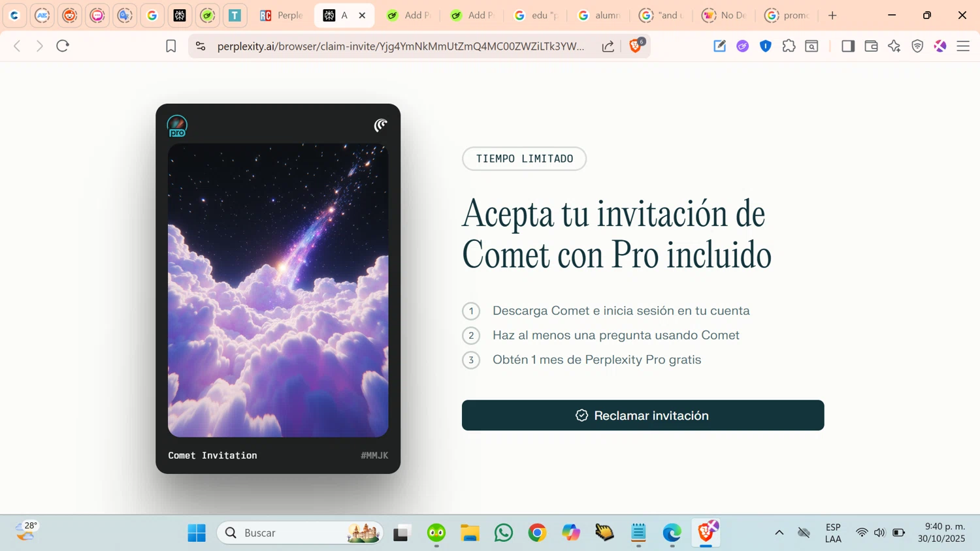This screenshot has height=551, width=980.
Task: Switch to the 'Perple' tab
Action: 282,15
